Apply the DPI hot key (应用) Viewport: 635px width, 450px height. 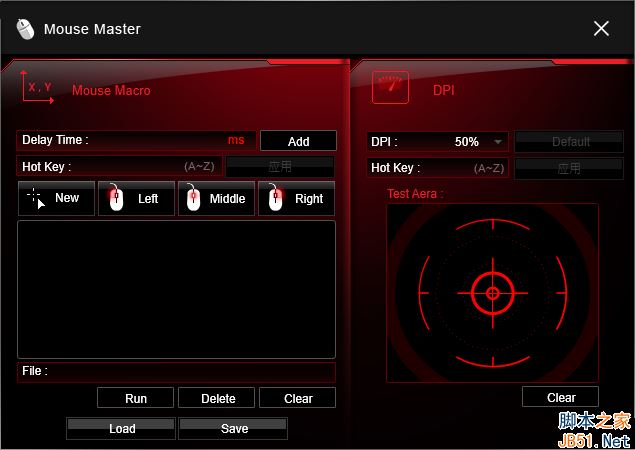569,168
